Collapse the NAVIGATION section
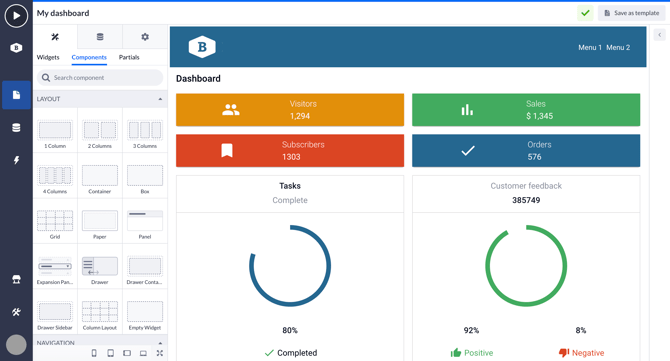 160,343
